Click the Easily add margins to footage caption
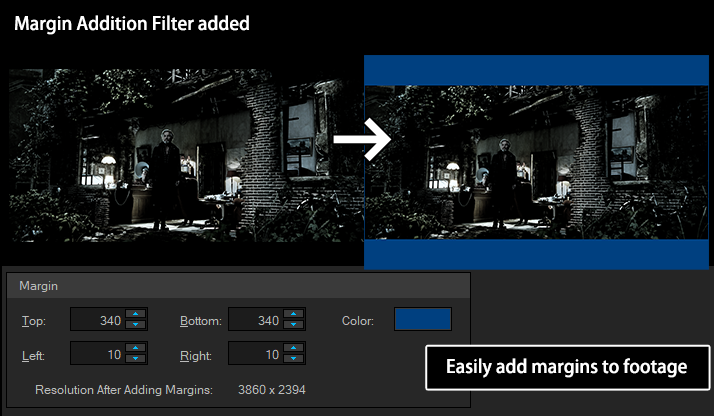The width and height of the screenshot is (714, 416). (x=567, y=367)
